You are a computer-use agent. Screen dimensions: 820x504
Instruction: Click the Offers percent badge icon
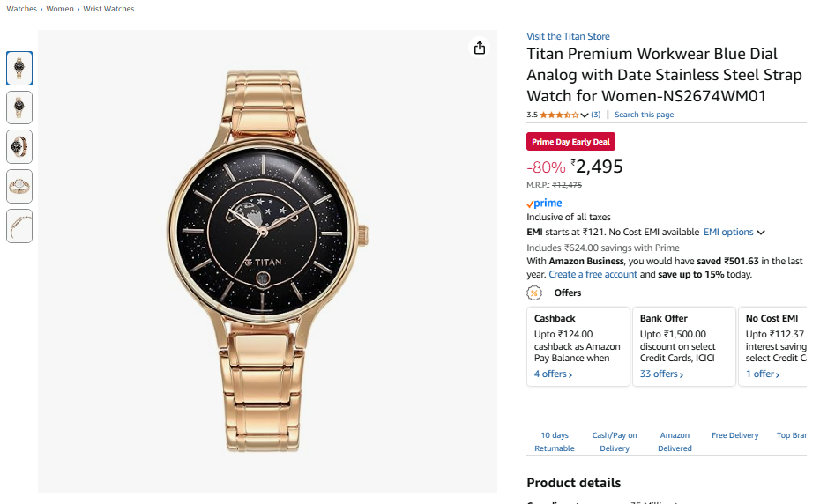[x=533, y=293]
